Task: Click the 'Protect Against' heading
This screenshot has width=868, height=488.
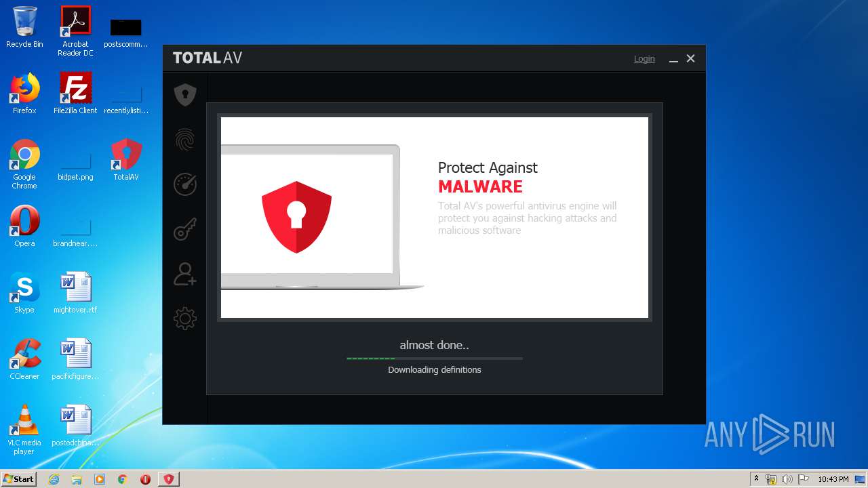Action: [488, 167]
